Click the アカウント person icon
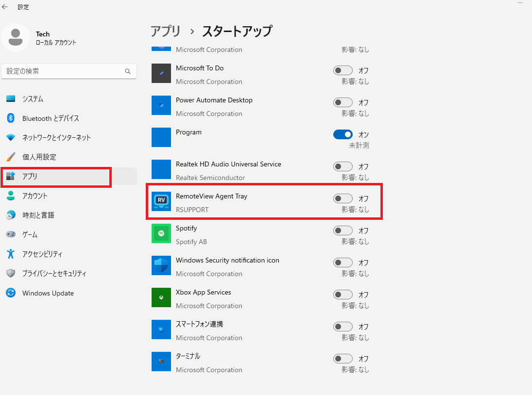This screenshot has height=395, width=532. coord(11,196)
